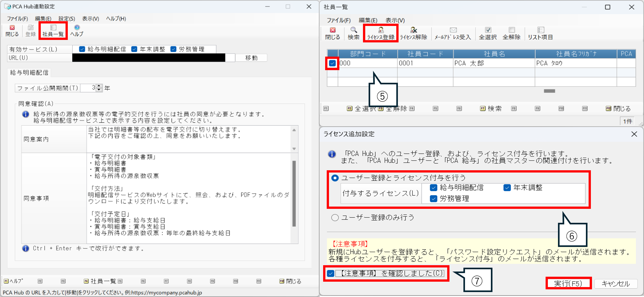Toggle 労務管理 license checkbox

(x=433, y=199)
